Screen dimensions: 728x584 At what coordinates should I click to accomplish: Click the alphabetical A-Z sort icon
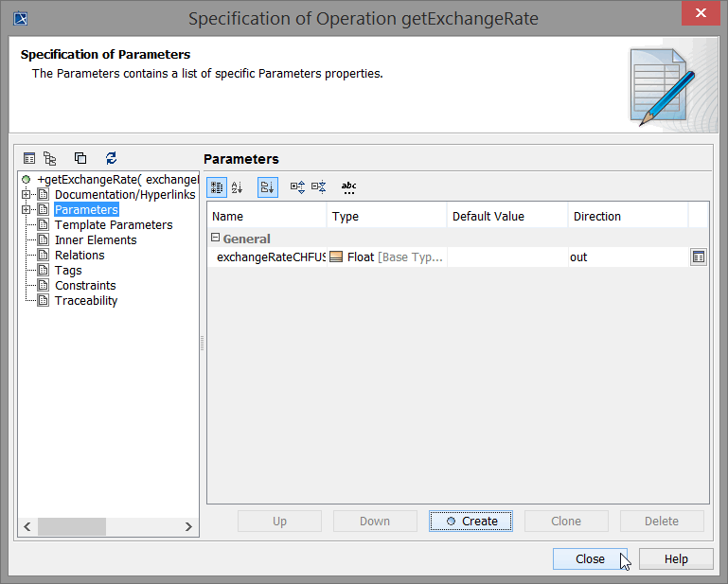[x=237, y=187]
